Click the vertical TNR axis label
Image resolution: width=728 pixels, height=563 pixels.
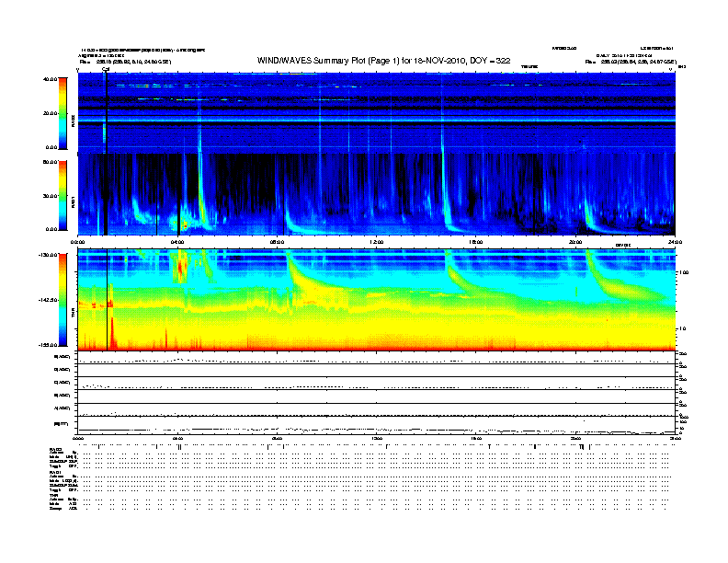(73, 314)
